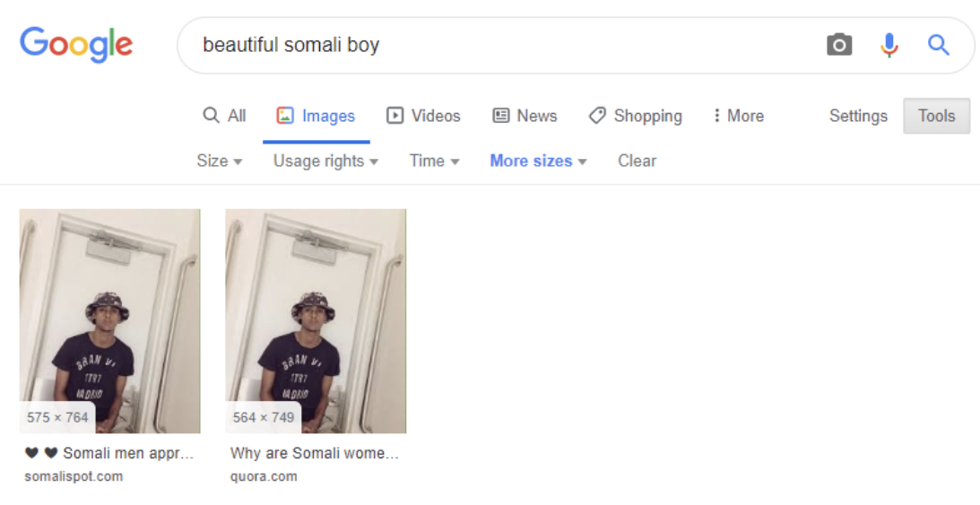The image size is (980, 505).
Task: Open the quora.com result link
Action: pos(264,476)
